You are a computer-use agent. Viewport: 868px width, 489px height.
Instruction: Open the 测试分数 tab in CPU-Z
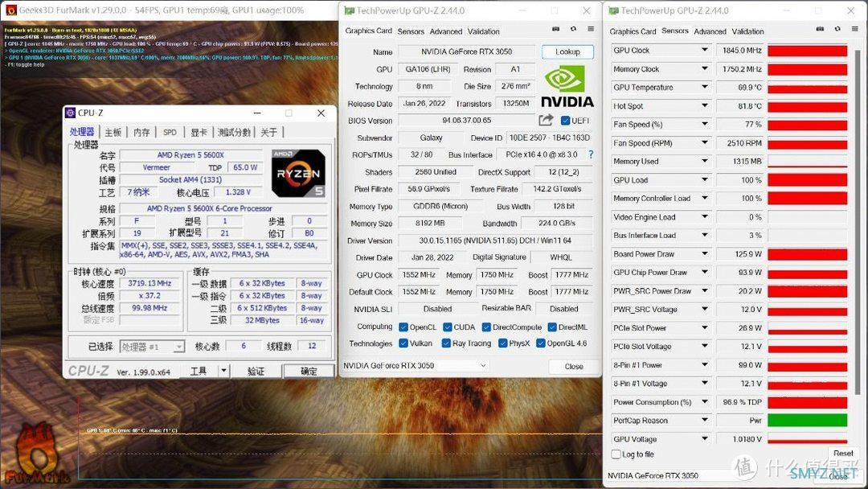234,133
